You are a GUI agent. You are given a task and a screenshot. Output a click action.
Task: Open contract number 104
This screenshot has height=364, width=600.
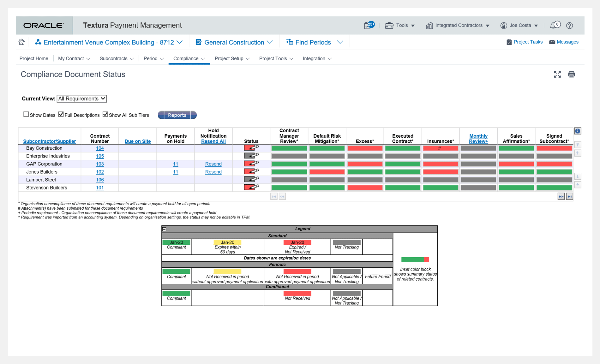pos(100,148)
